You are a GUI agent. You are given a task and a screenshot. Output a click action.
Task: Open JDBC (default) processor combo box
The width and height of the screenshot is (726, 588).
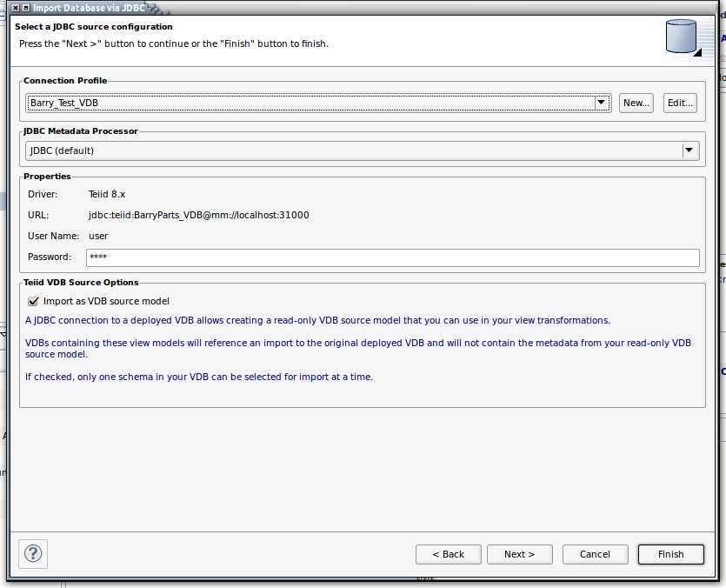click(362, 150)
